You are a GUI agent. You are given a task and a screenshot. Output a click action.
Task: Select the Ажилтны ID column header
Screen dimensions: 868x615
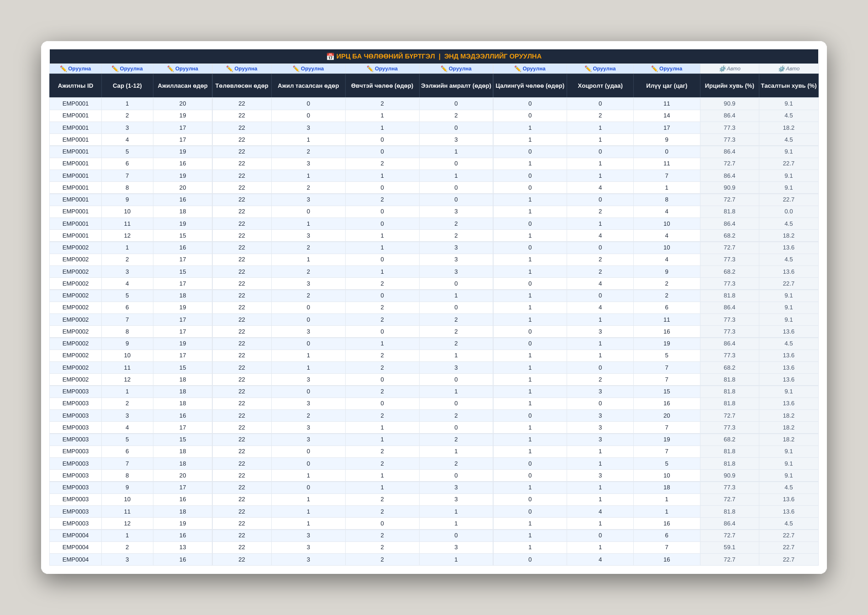tap(75, 85)
